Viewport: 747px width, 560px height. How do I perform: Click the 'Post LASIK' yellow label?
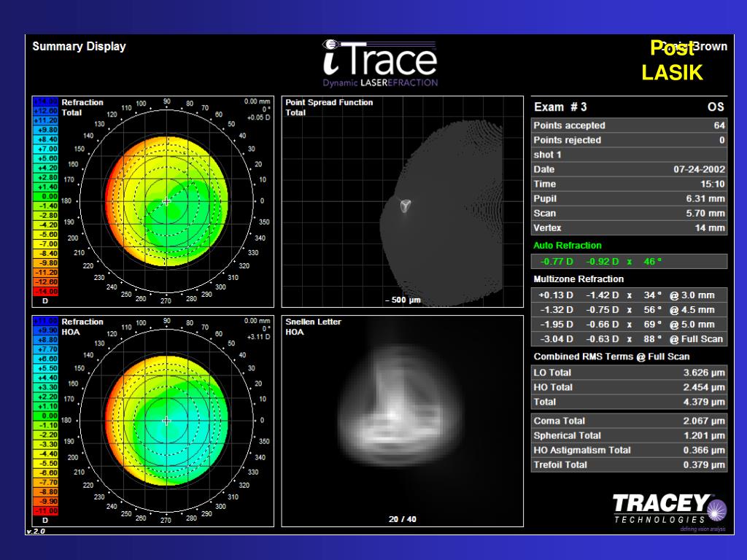pyautogui.click(x=672, y=61)
